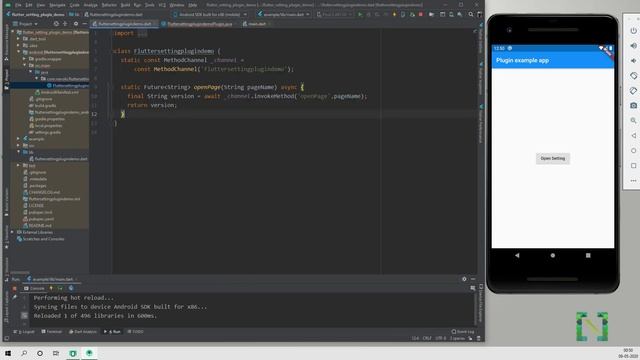Collapse the android folder in project tree
The image size is (640, 360).
click(x=19, y=52)
